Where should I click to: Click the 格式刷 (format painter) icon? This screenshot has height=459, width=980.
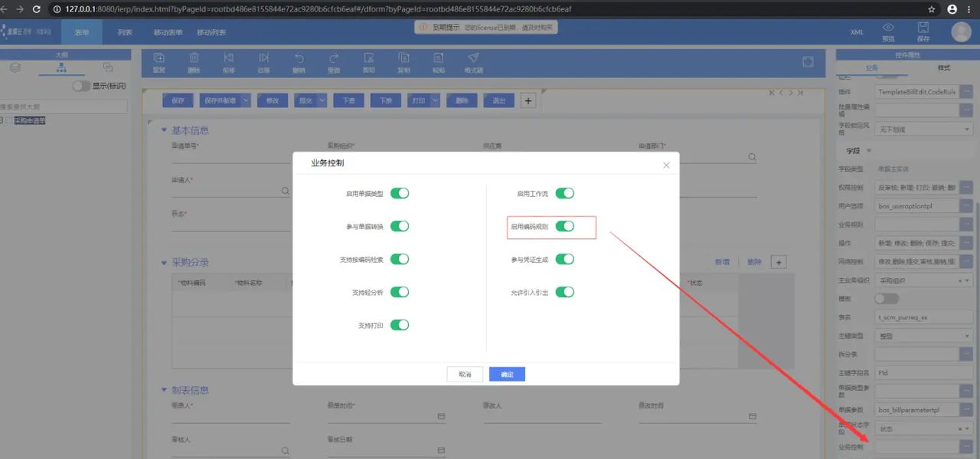(x=474, y=58)
